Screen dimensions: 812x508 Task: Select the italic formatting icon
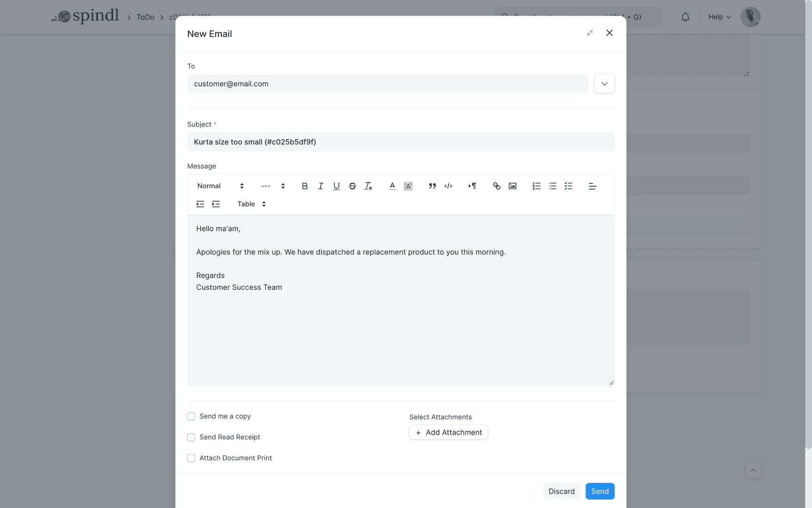(x=320, y=186)
